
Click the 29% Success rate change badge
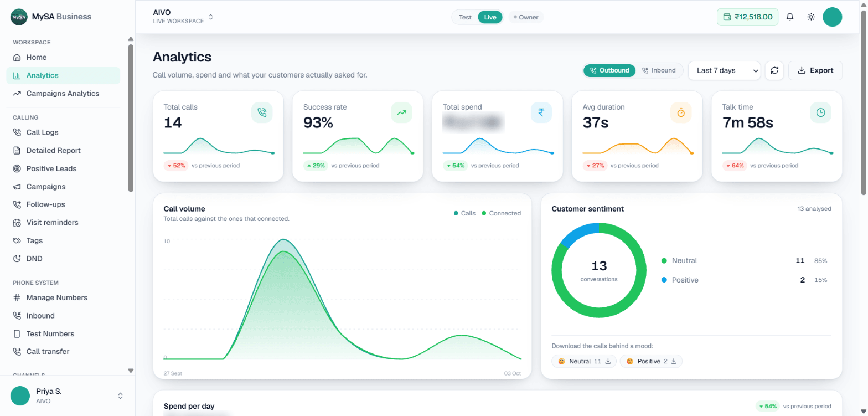(x=316, y=165)
